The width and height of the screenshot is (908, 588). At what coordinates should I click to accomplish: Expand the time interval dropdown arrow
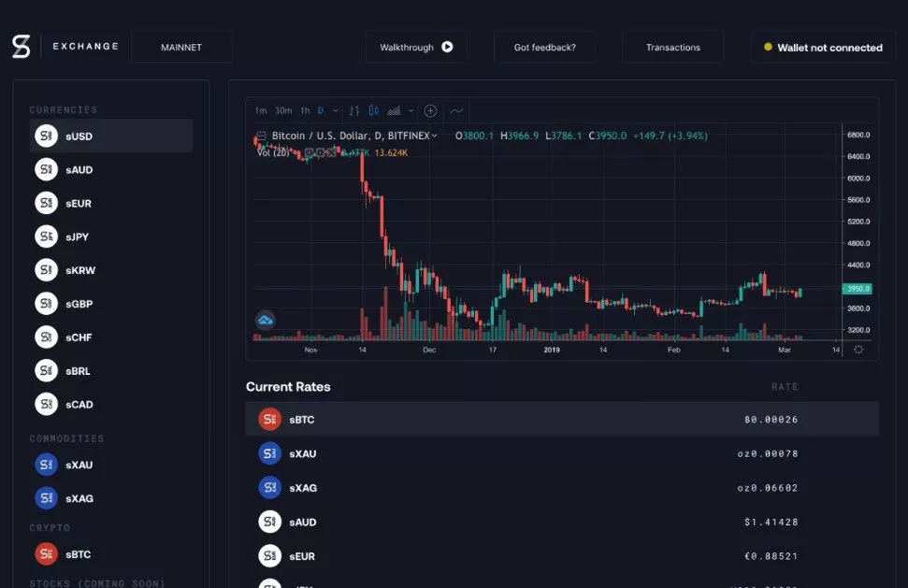pos(334,110)
